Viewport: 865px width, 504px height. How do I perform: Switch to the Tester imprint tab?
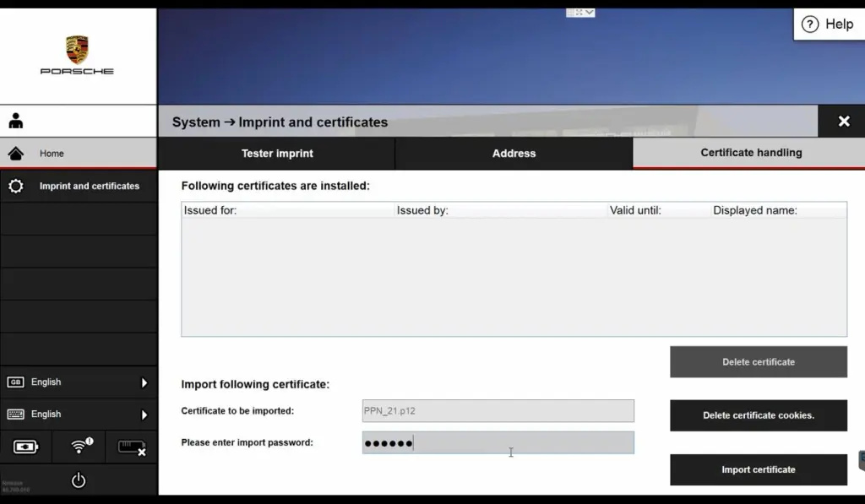(277, 154)
